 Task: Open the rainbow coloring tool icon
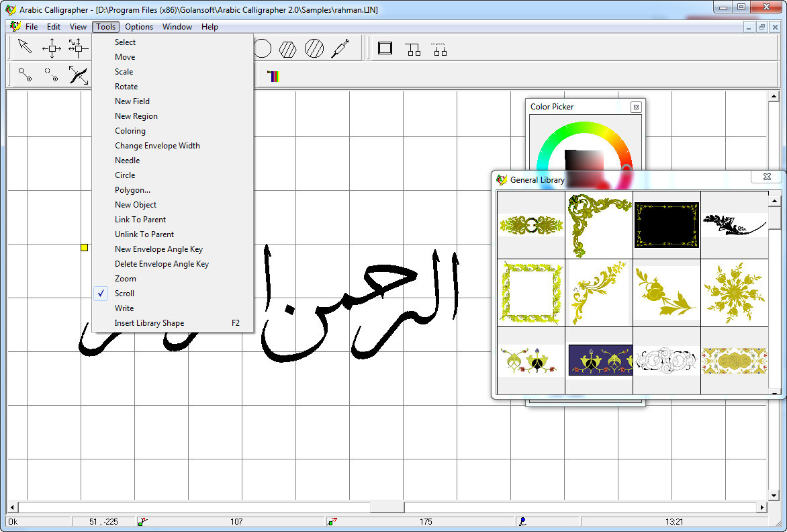[x=273, y=76]
